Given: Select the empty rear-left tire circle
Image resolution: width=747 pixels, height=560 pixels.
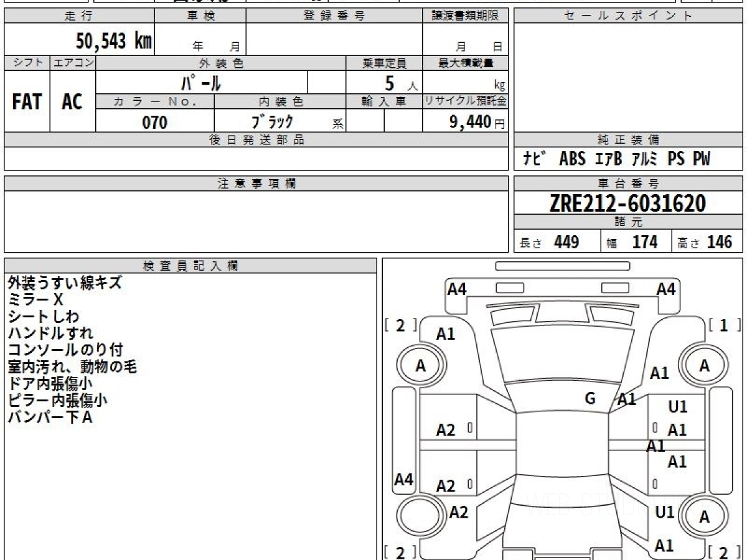Looking at the screenshot, I should (421, 516).
